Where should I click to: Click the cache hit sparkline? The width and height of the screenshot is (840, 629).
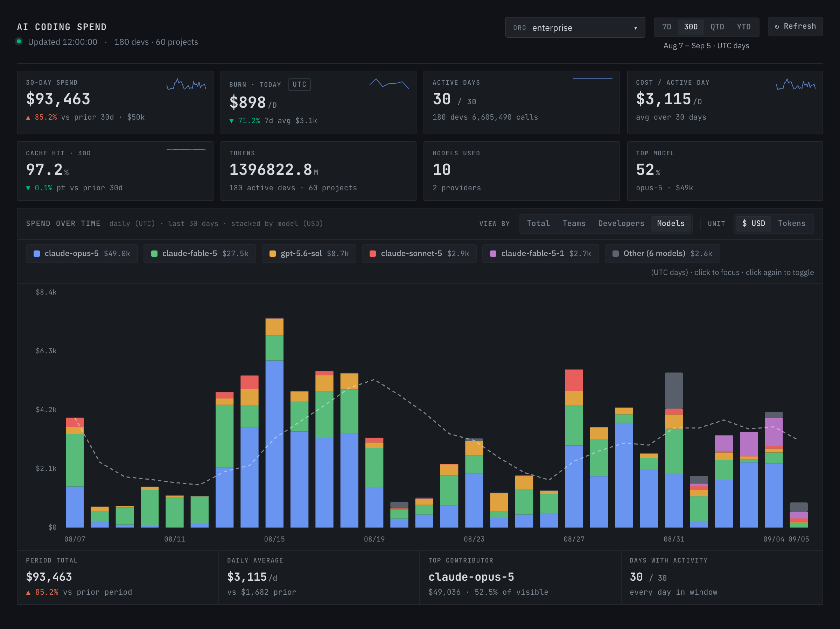186,150
